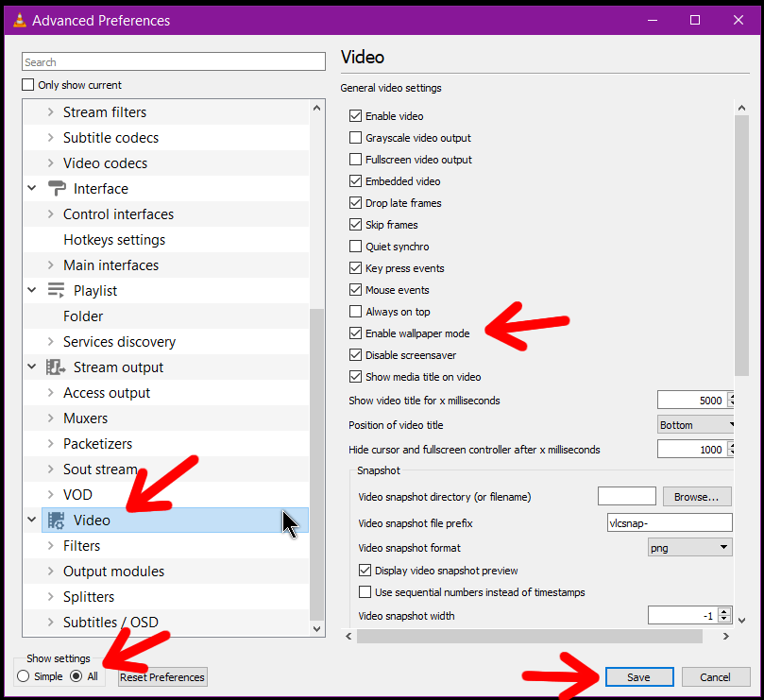Expand Access output node
The image size is (764, 700).
50,392
